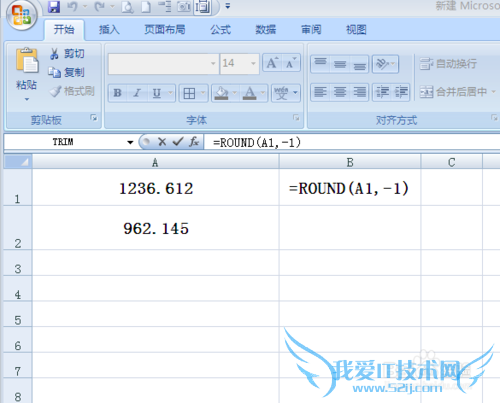Image resolution: width=500 pixels, height=403 pixels.
Task: Customize the quick access toolbar dropdown
Action: pyautogui.click(x=228, y=6)
